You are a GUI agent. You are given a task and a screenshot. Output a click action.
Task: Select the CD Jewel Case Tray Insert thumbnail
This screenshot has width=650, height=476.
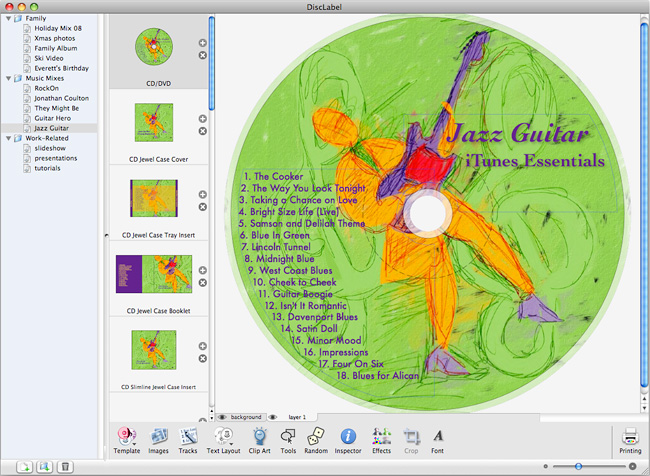(x=154, y=198)
